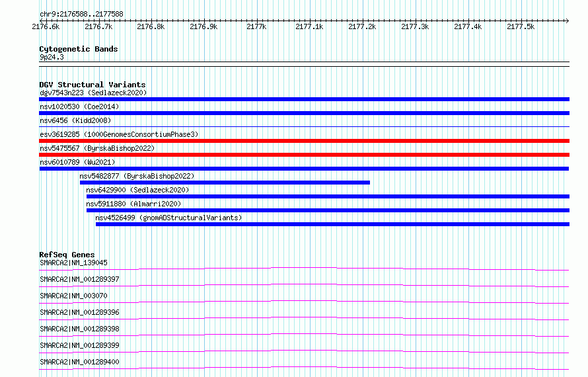The width and height of the screenshot is (588, 377).
Task: Click the blue bar of nsv6010789
Action: point(304,169)
